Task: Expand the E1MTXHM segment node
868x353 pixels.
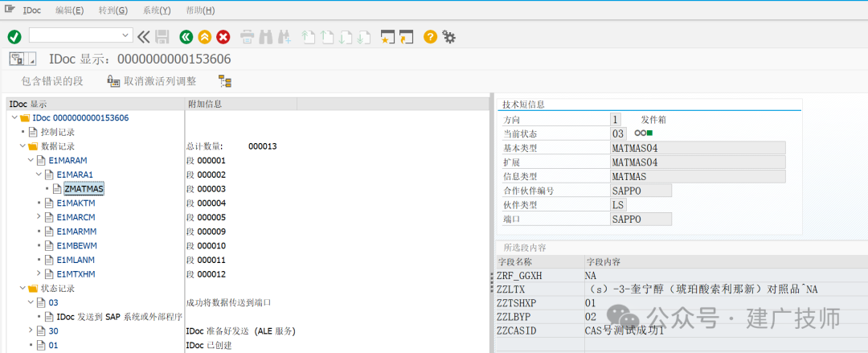Action: tap(39, 273)
